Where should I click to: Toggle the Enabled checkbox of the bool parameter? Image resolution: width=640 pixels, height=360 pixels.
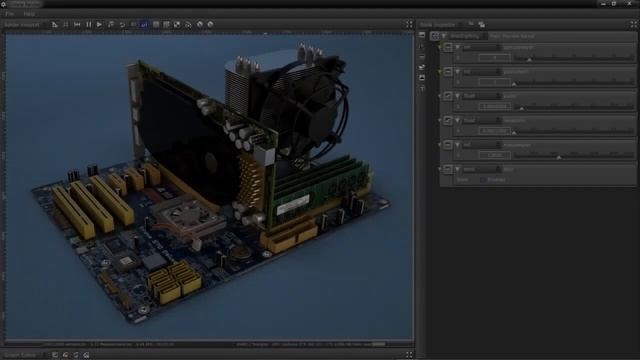coord(483,180)
